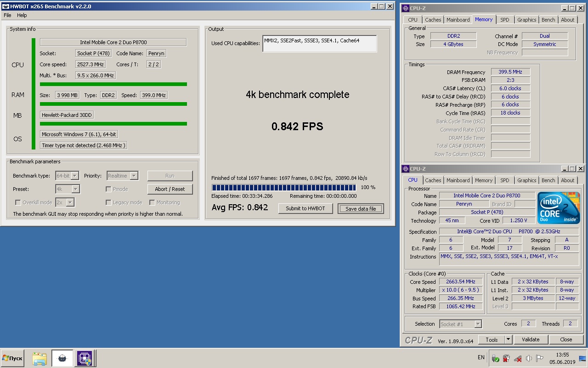Open Windows Explorer from the taskbar

[40, 358]
